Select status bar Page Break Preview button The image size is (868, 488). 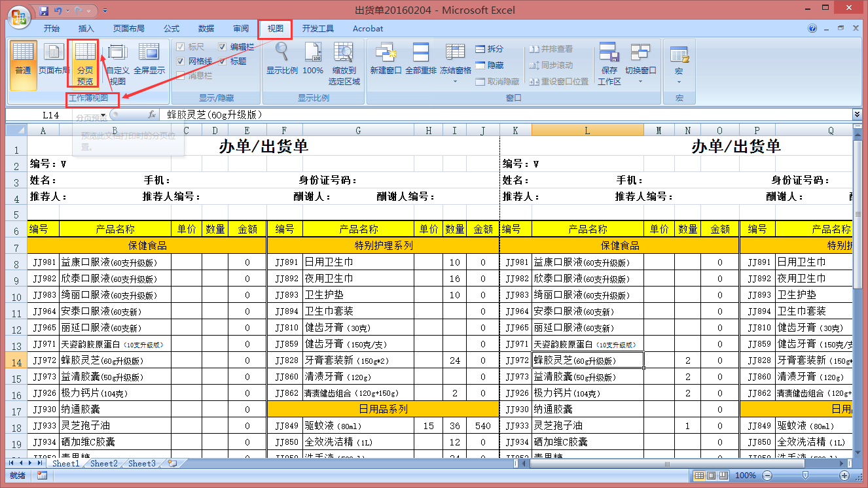(722, 476)
